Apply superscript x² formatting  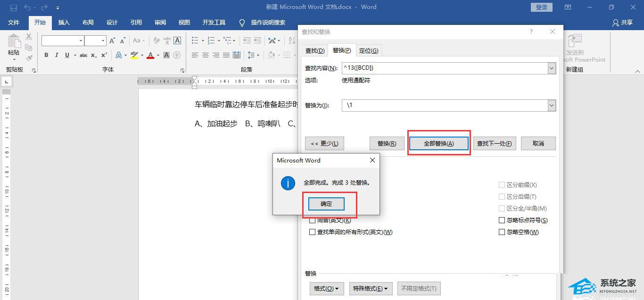[104, 55]
